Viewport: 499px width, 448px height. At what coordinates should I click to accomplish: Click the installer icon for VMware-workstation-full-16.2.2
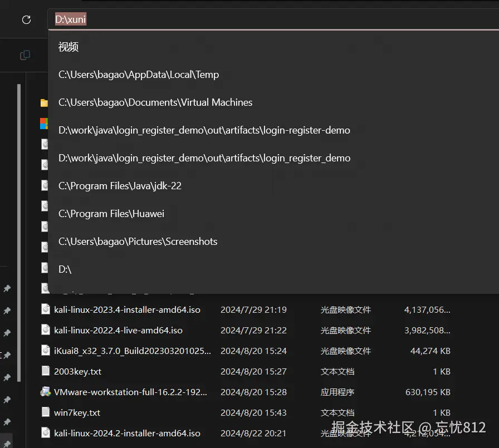pos(45,391)
